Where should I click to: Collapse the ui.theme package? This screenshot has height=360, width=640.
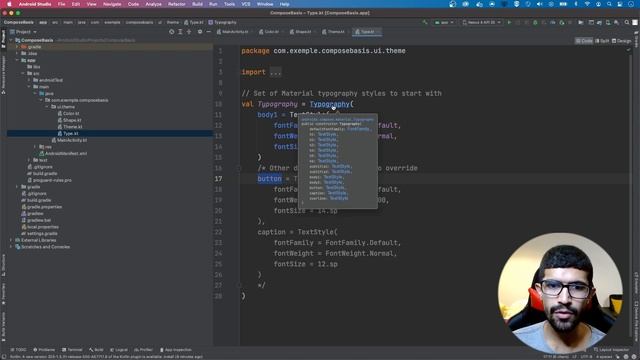tap(47, 107)
